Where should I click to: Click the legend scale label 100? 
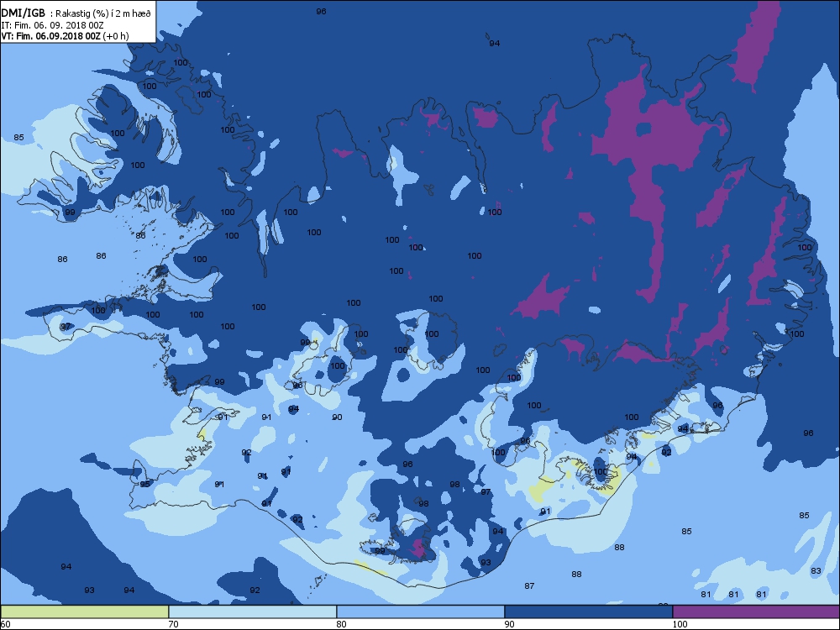click(x=680, y=624)
